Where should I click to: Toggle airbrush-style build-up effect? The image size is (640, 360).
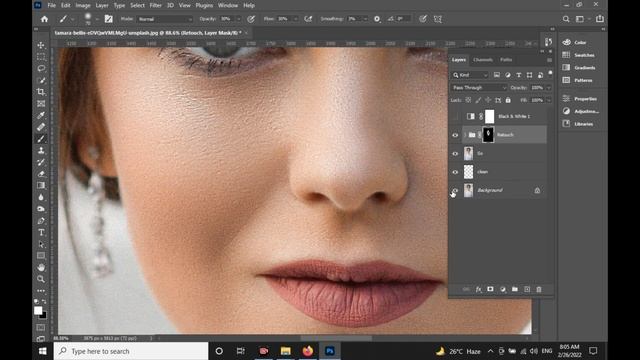[x=308, y=19]
